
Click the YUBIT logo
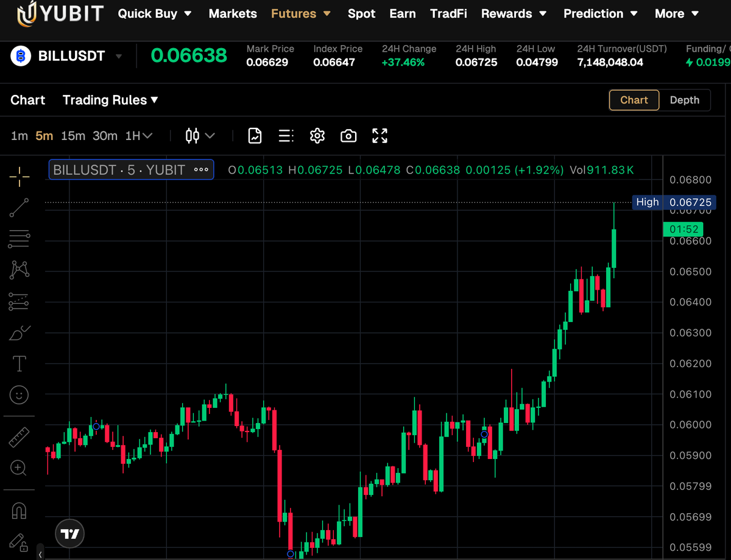click(x=60, y=13)
